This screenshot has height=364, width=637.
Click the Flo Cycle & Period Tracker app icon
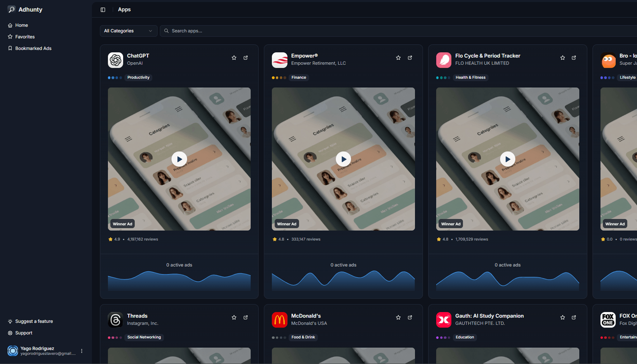click(x=444, y=60)
